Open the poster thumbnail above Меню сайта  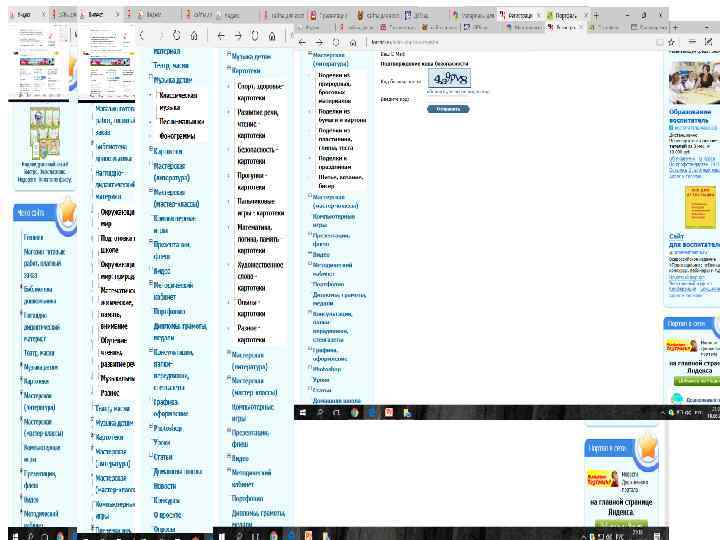point(45,133)
